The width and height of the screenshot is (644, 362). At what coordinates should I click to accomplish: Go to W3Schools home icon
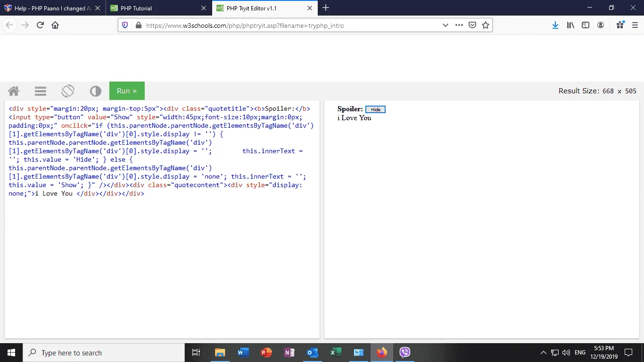click(x=14, y=91)
